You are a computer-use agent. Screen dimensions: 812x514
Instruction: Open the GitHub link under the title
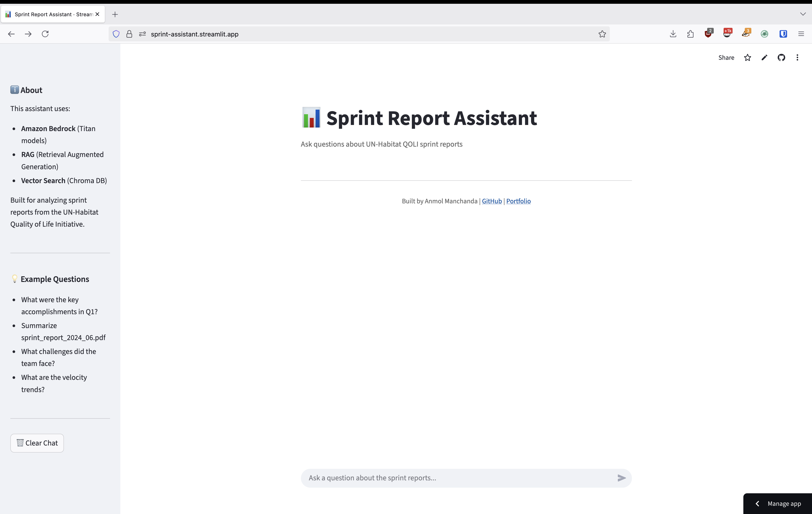[x=491, y=201]
